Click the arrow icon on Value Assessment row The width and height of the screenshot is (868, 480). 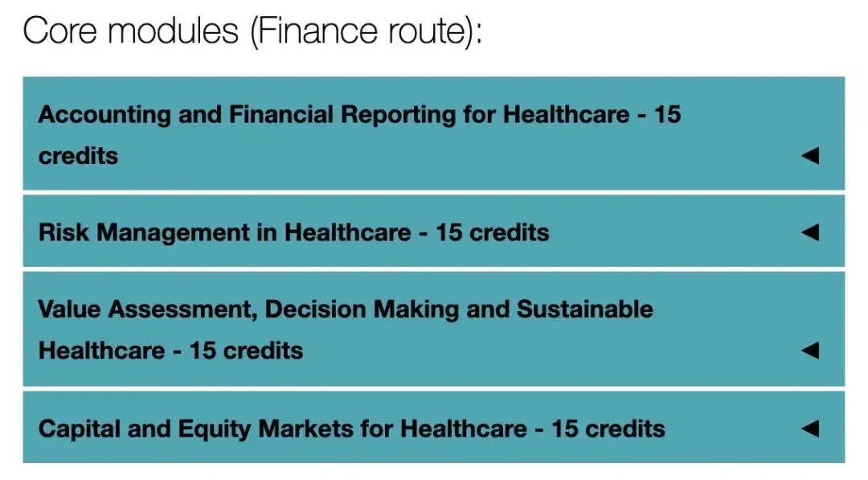point(810,350)
